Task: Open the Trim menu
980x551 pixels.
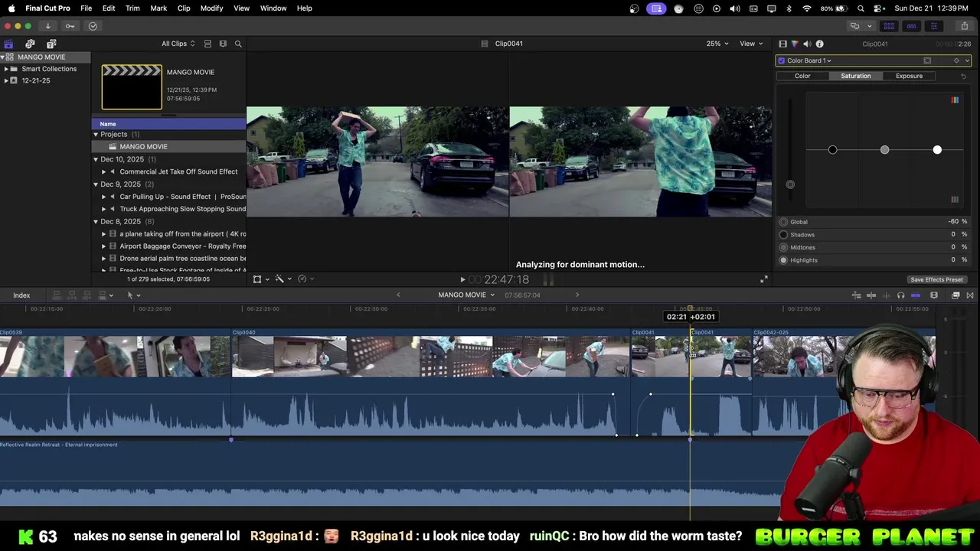Action: (132, 8)
